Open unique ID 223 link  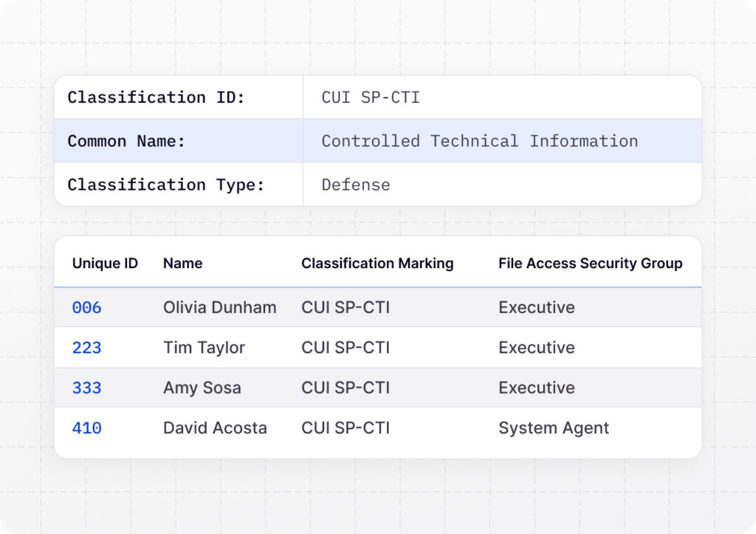pyautogui.click(x=86, y=348)
